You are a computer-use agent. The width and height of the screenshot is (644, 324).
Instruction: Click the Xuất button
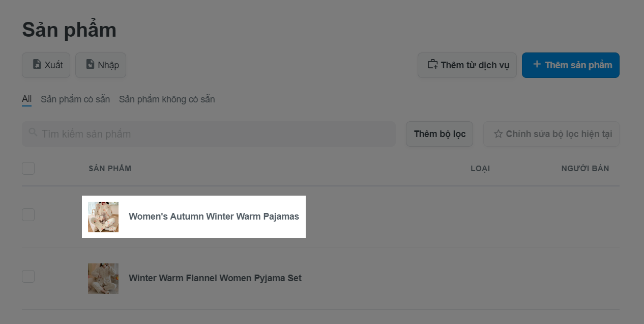(x=46, y=65)
